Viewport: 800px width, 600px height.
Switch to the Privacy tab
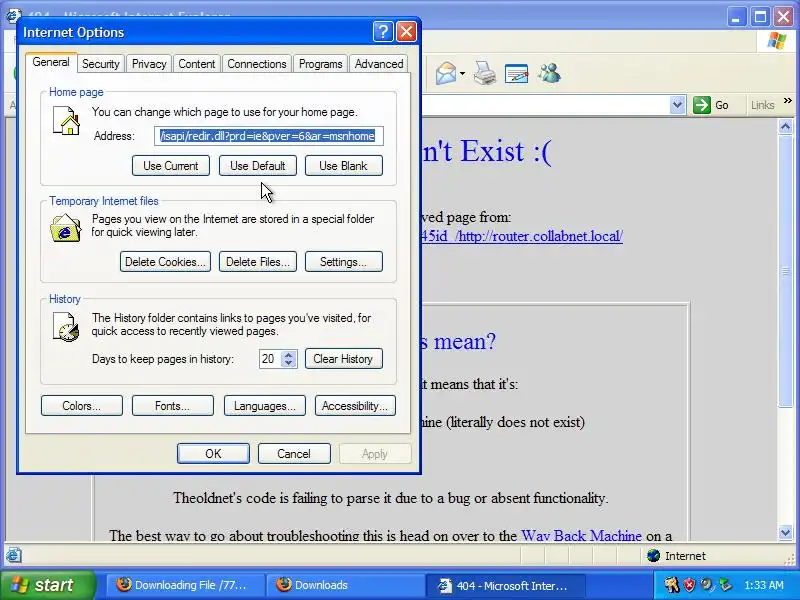(149, 64)
